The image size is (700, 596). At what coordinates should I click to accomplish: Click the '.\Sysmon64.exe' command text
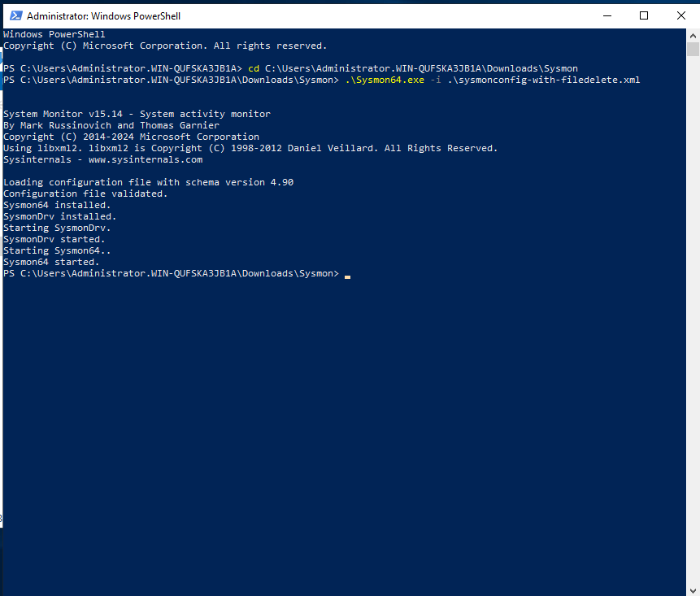coord(385,80)
